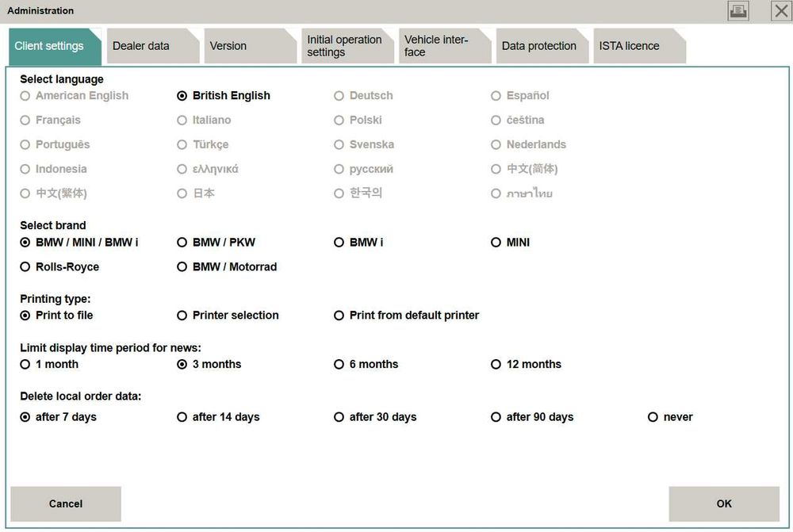The height and width of the screenshot is (532, 793).
Task: Enable Print from default printer
Action: coord(339,316)
